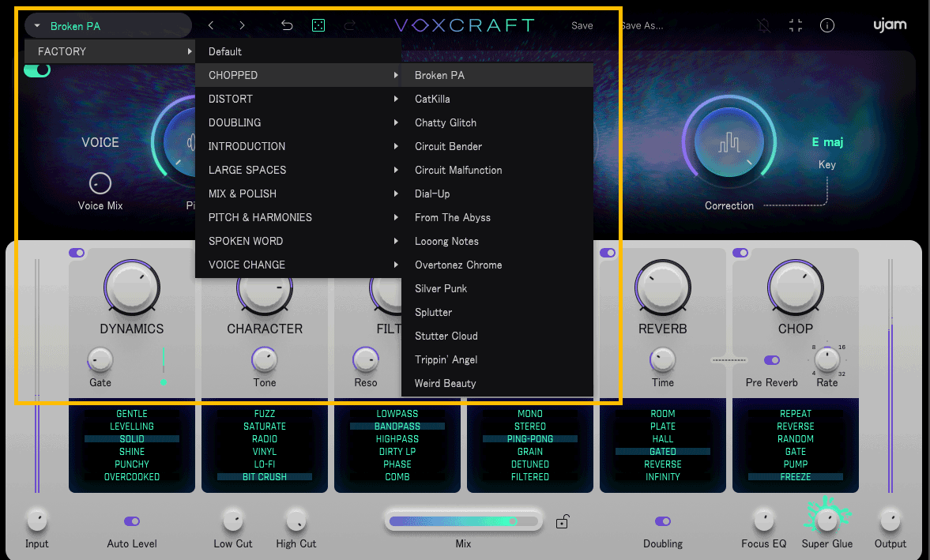Toggle the Auto Level switch
Viewport: 930px width, 560px height.
[132, 521]
